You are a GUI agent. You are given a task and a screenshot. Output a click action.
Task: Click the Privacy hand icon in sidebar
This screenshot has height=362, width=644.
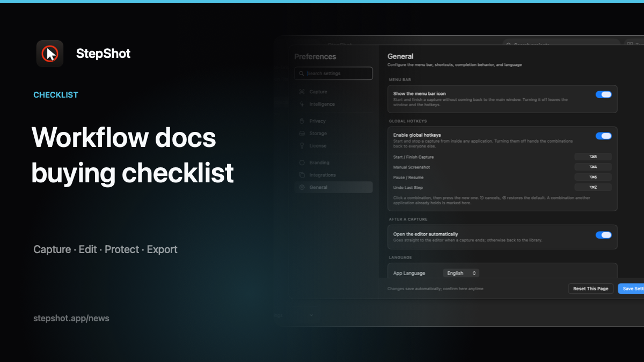tap(302, 121)
